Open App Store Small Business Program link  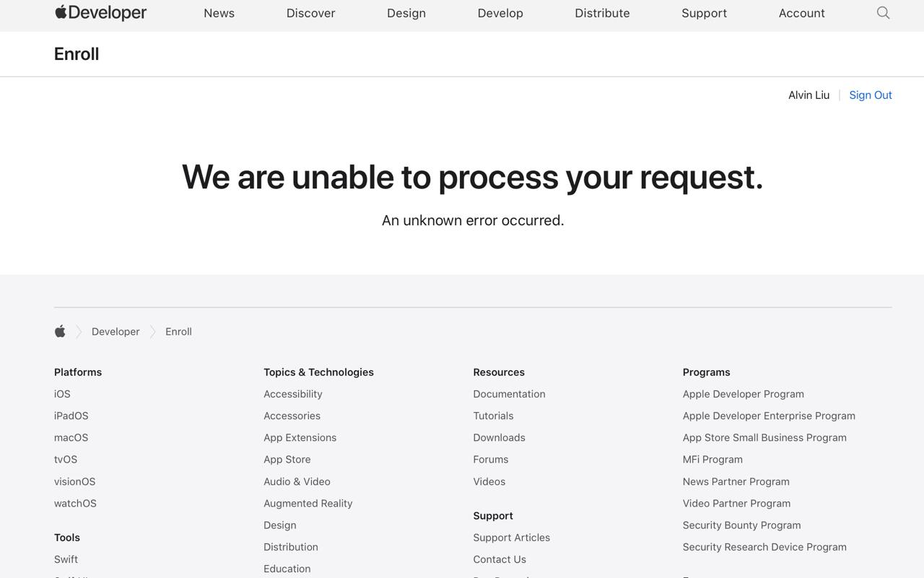764,437
